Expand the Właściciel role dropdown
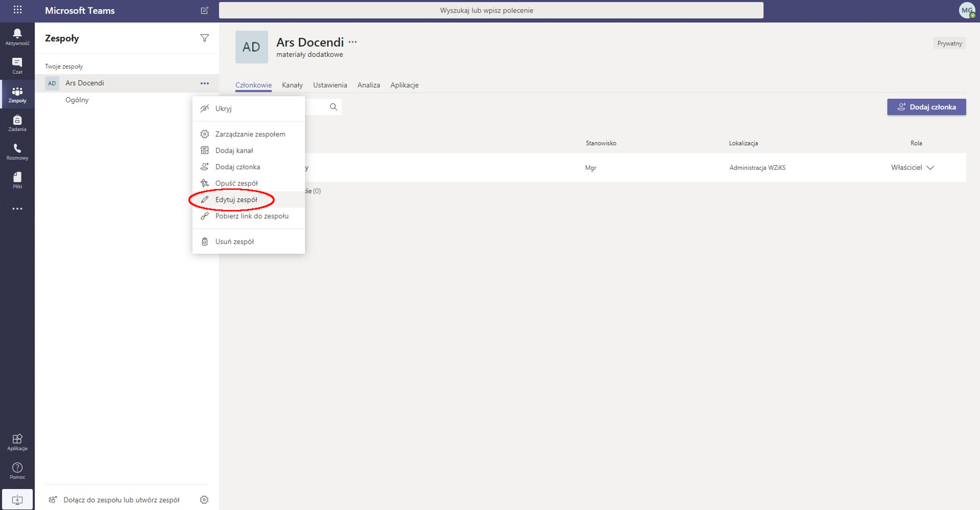This screenshot has height=510, width=980. point(912,168)
